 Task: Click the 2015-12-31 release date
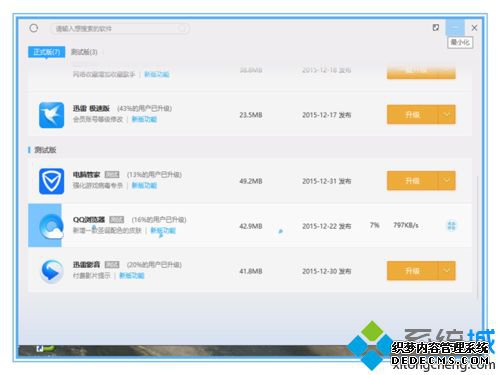[326, 181]
